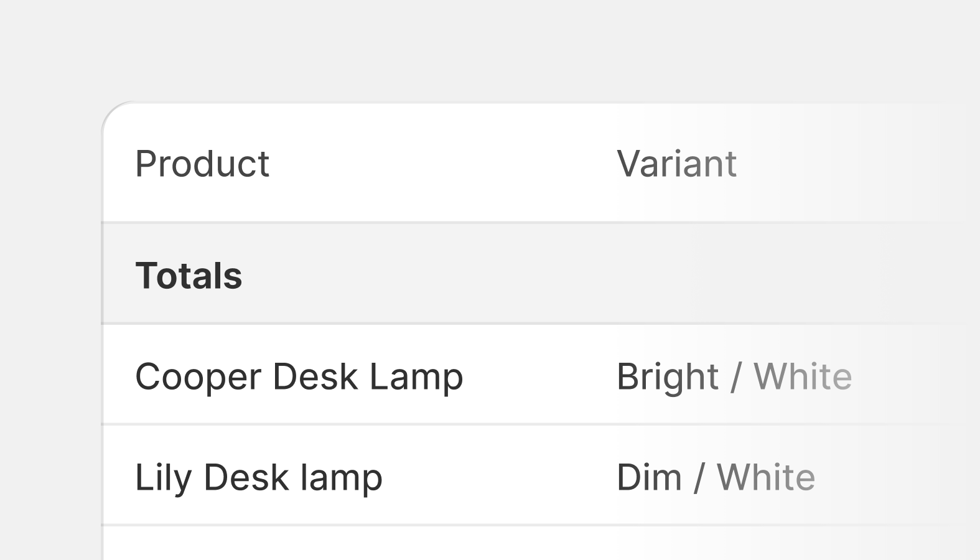
Task: Sort by the Variant column header
Action: coord(676,164)
